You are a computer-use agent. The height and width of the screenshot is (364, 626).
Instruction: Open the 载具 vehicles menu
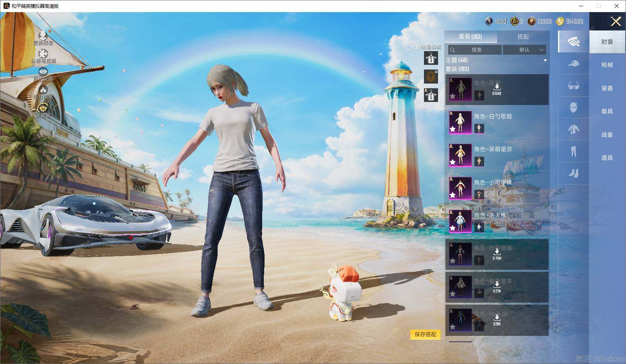click(607, 111)
